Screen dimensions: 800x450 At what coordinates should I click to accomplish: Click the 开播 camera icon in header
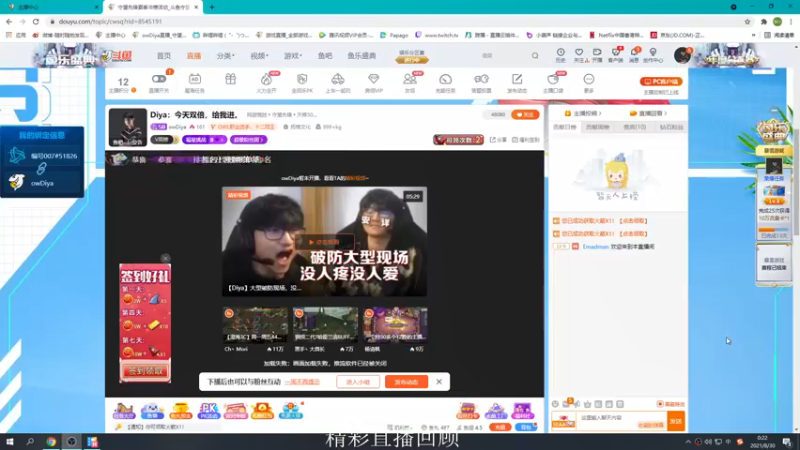[597, 52]
